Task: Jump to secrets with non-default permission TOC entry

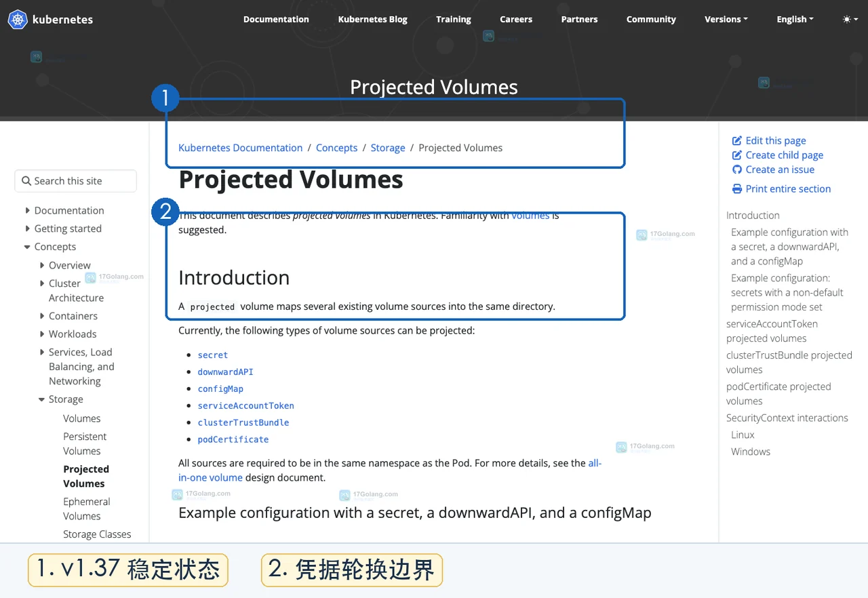Action: 787,292
